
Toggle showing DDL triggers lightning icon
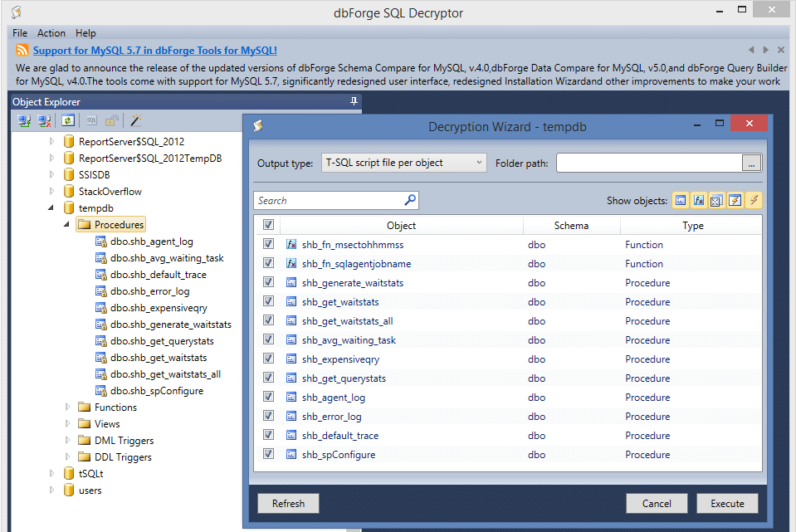[754, 201]
